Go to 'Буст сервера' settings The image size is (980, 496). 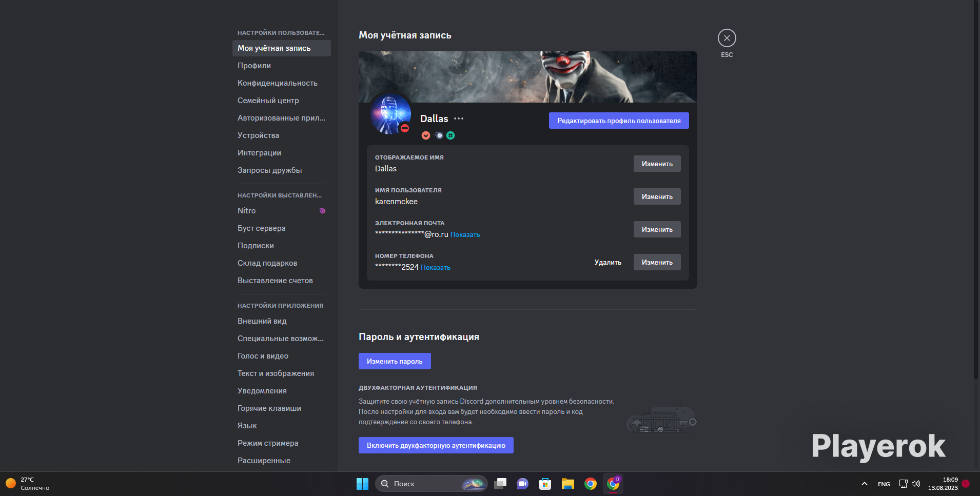coord(282,228)
